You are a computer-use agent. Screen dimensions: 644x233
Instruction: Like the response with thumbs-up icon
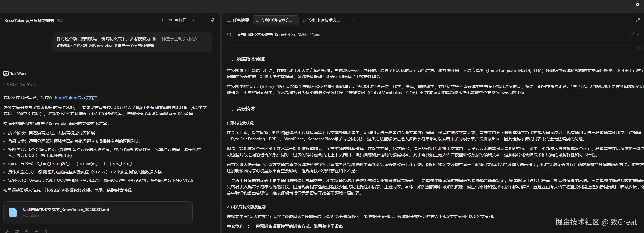pos(7,232)
